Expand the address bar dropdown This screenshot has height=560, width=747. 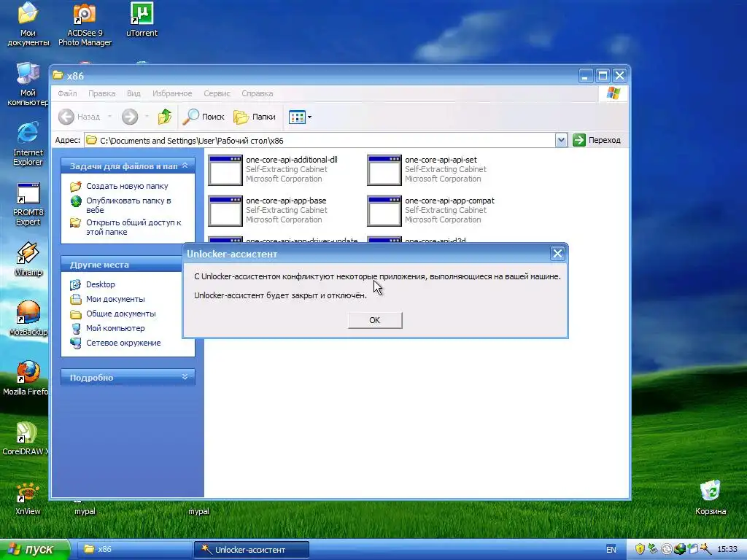(x=561, y=140)
